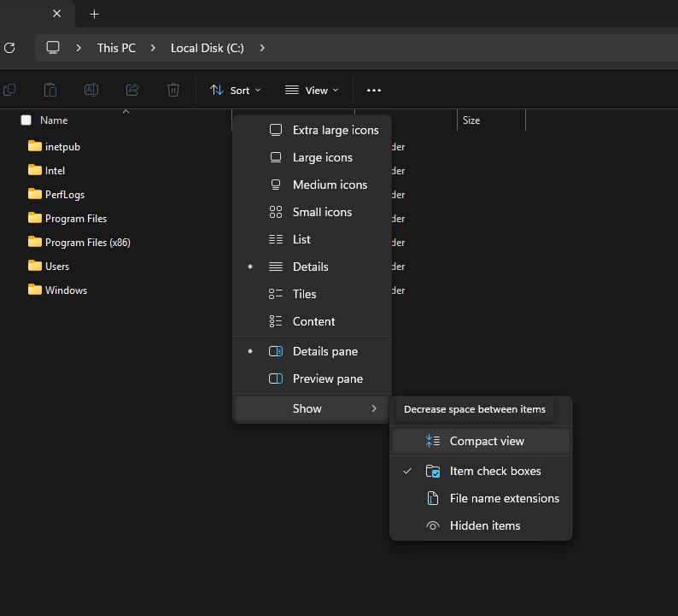Click the Paste toolbar icon

[50, 90]
